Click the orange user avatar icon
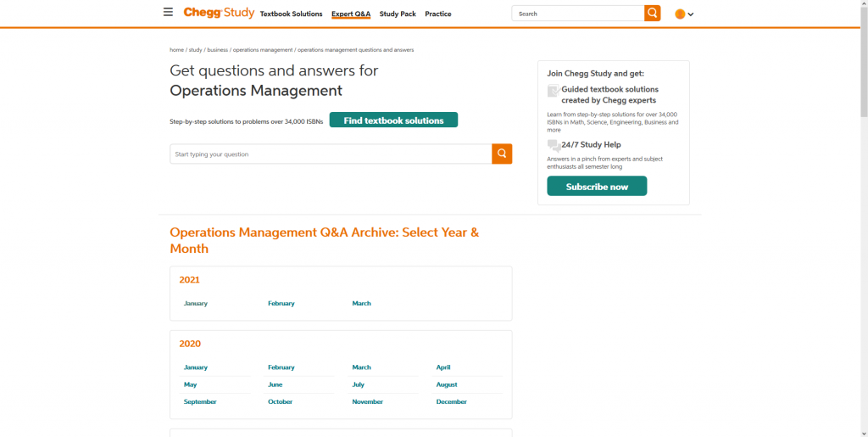Viewport: 868px width, 437px height. click(x=680, y=14)
